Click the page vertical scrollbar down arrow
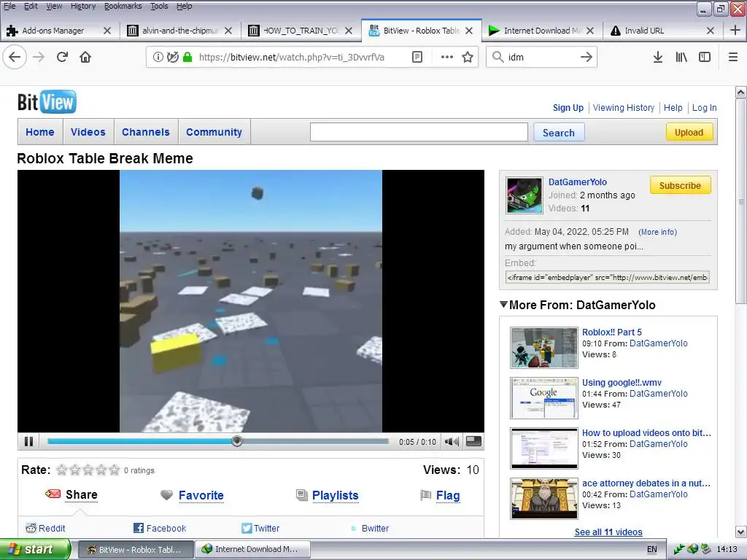Viewport: 747px width, 560px height. point(741,532)
